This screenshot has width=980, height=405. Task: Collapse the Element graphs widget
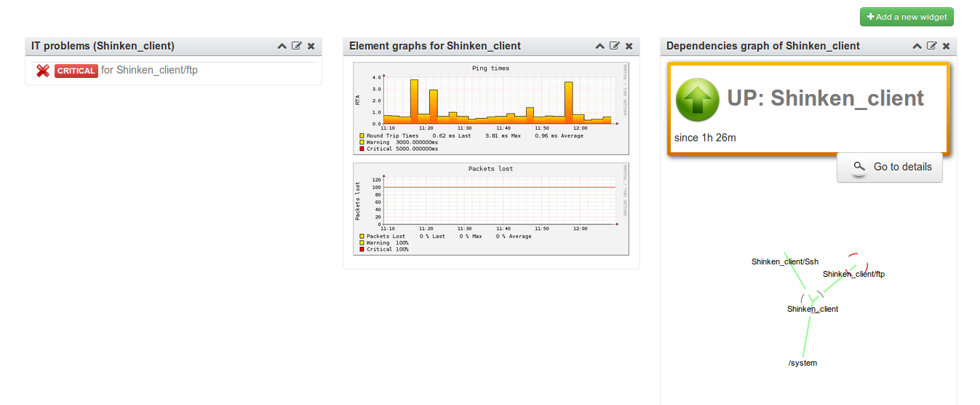[x=600, y=46]
